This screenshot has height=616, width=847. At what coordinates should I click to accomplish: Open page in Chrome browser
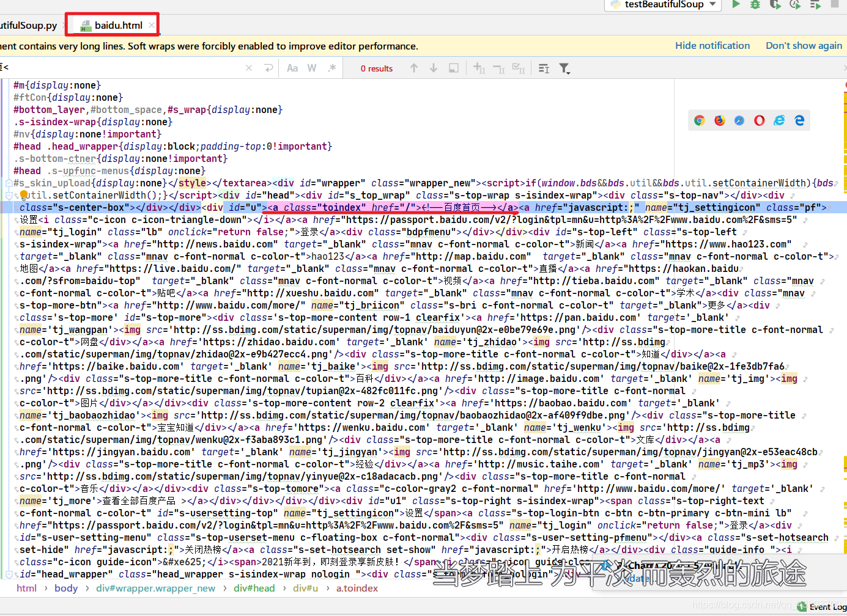coord(699,120)
